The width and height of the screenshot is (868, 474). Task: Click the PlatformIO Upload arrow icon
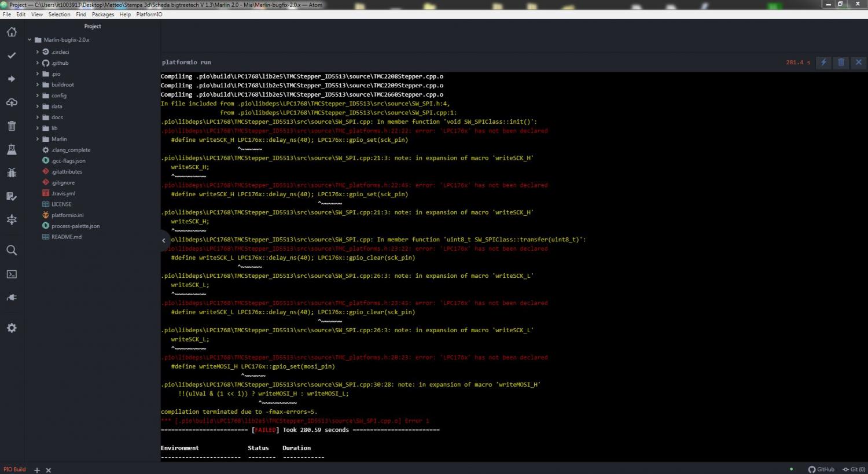12,79
